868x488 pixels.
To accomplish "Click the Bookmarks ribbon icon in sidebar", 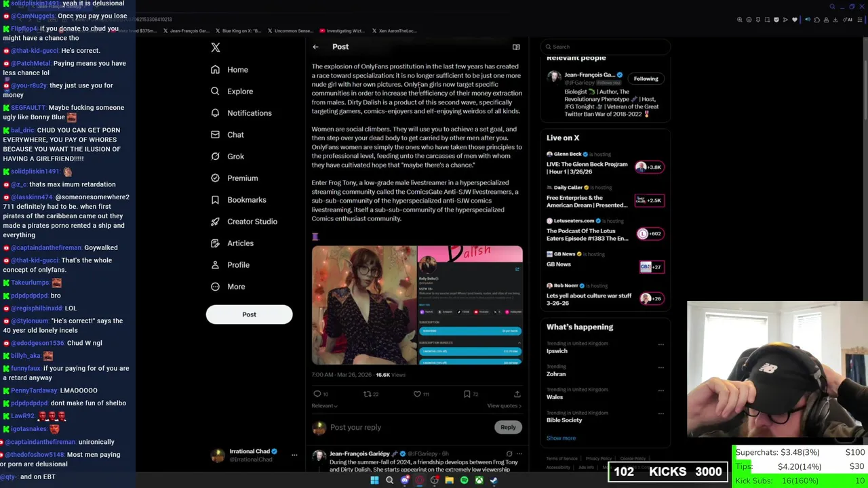I will (x=215, y=200).
